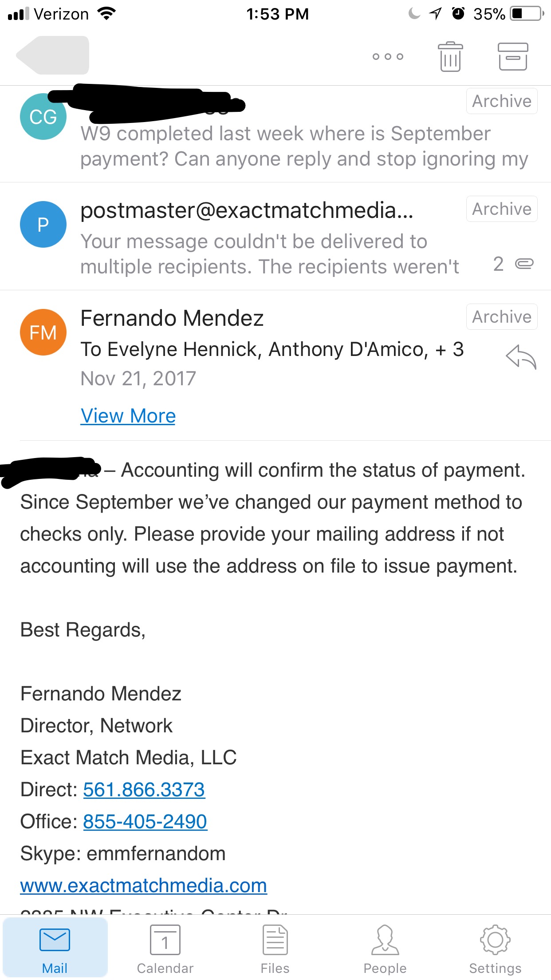
Task: Tap the blue P postmaster avatar
Action: pyautogui.click(x=43, y=224)
